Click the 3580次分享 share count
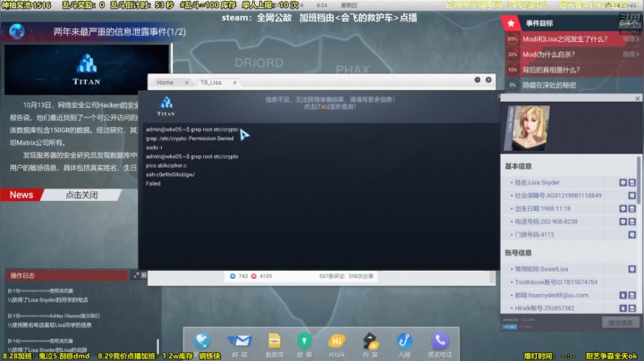The width and height of the screenshot is (644, 361). click(x=360, y=276)
